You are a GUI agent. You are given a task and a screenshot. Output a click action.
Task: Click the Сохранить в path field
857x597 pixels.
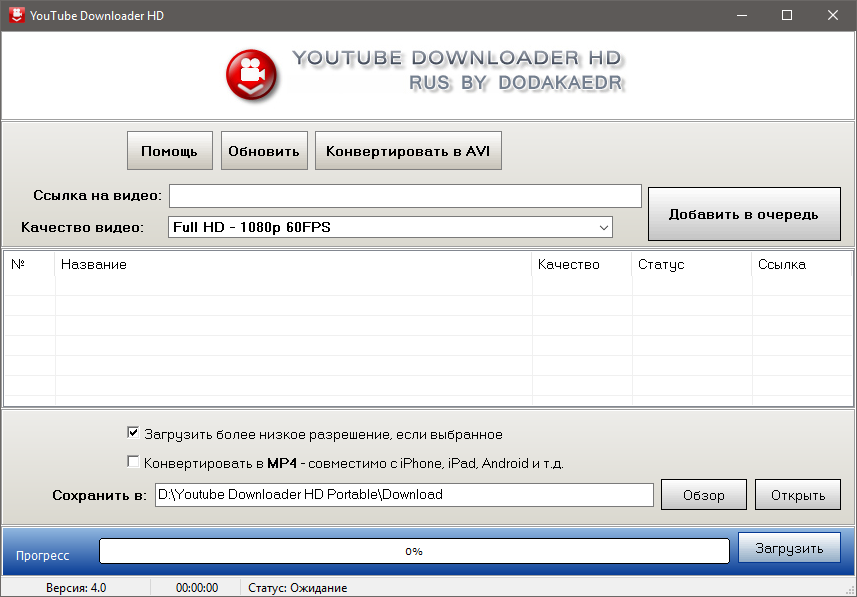403,494
